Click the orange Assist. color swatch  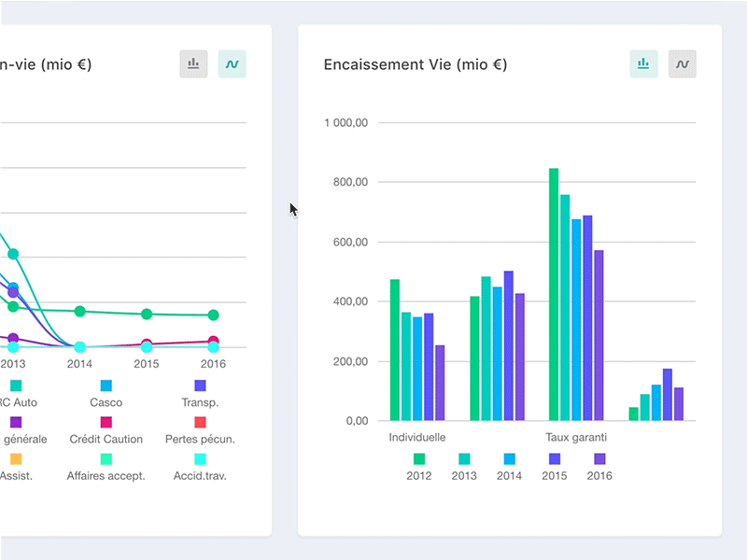pyautogui.click(x=17, y=458)
